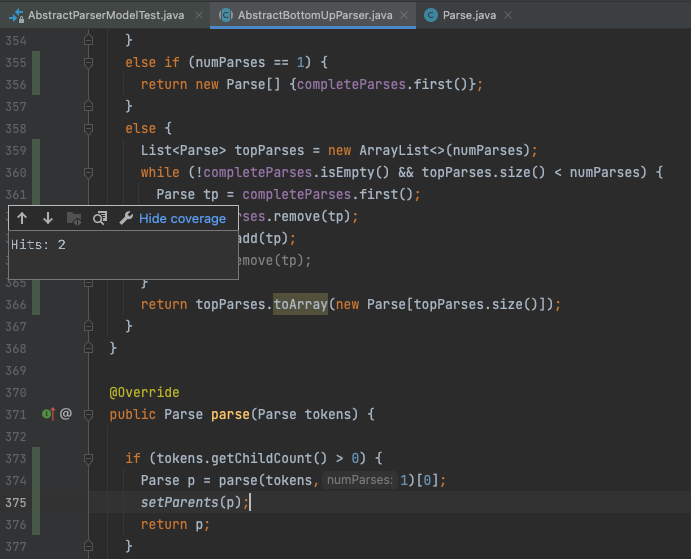This screenshot has width=691, height=559.
Task: Click ArrayList on line 359
Action: click(394, 150)
